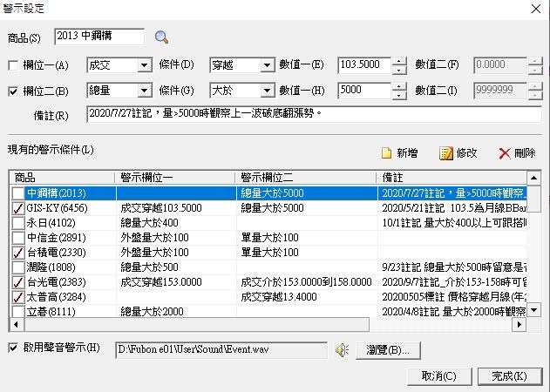Image resolution: width=550 pixels, height=392 pixels.
Task: Click the speaker icon to preview sound
Action: pos(343,350)
